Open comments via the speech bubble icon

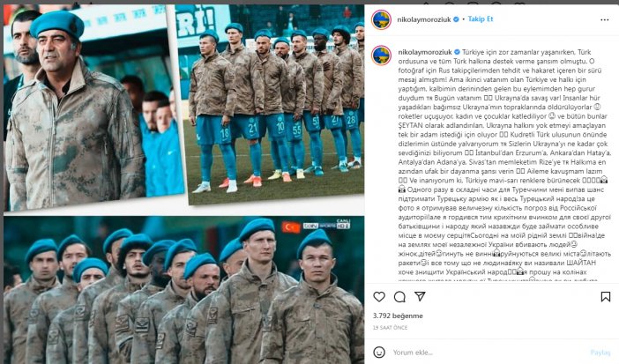(399, 296)
